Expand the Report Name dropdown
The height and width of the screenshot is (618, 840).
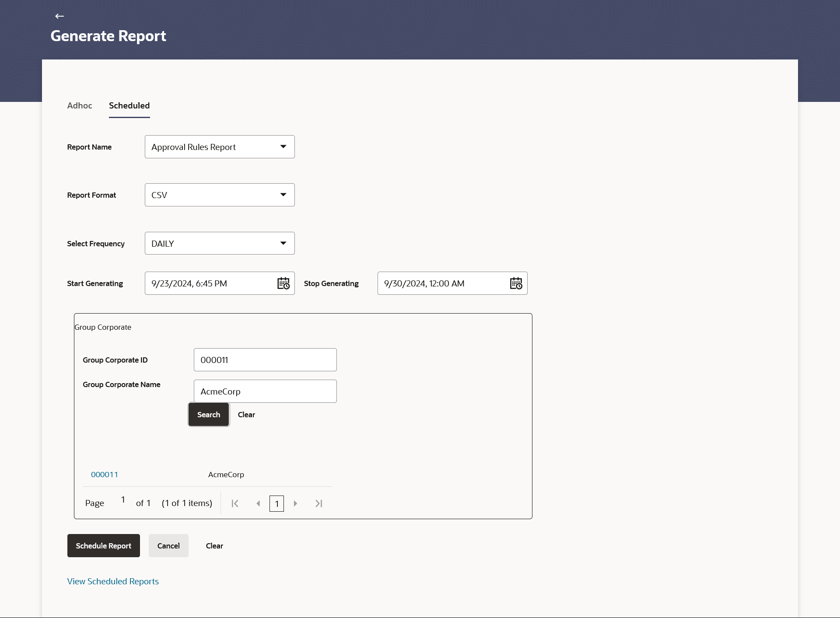pyautogui.click(x=220, y=147)
